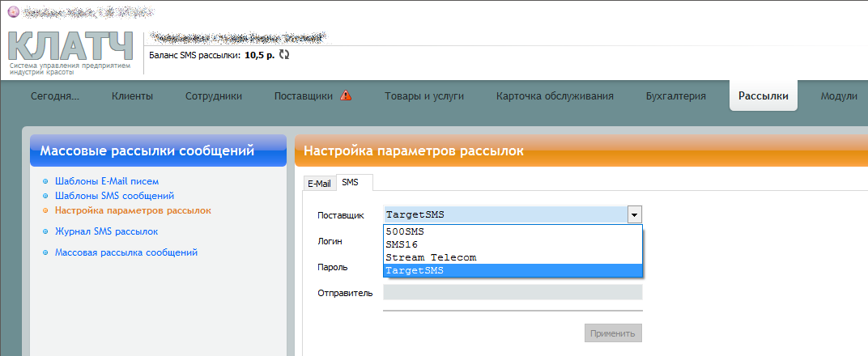This screenshot has width=868, height=356.
Task: Click the Применить button
Action: click(x=613, y=333)
